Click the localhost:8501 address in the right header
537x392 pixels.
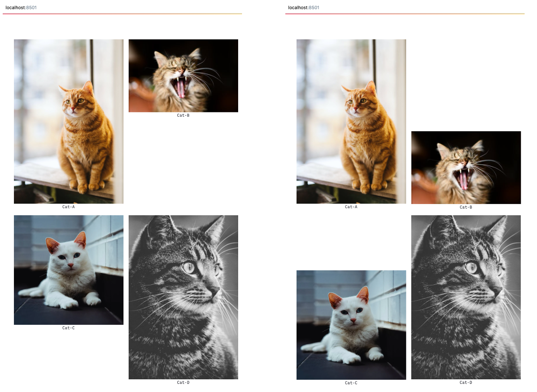click(x=303, y=7)
